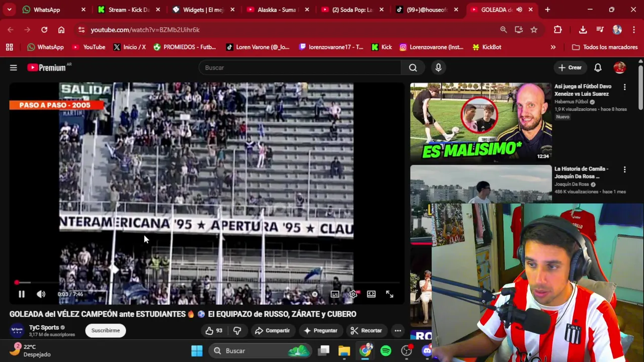Open the browser extensions puzzle icon
Viewport: 644px width, 362px height.
(557, 30)
